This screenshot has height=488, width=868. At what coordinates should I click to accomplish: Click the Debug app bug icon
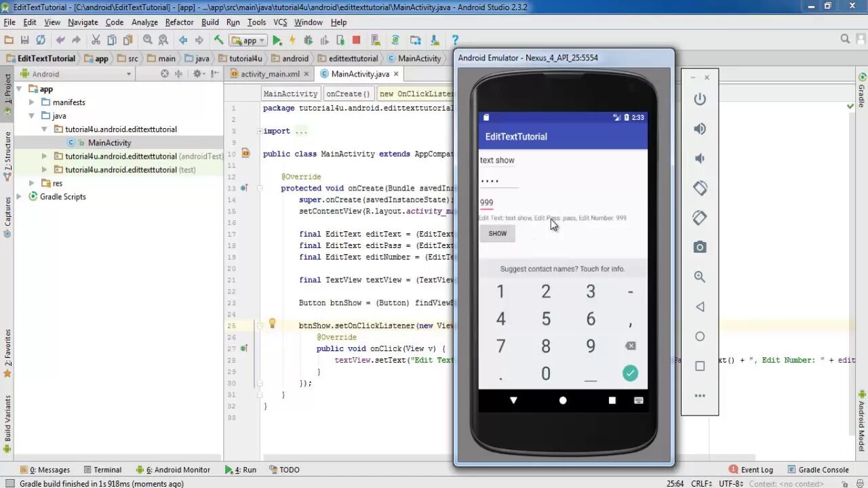pos(309,40)
